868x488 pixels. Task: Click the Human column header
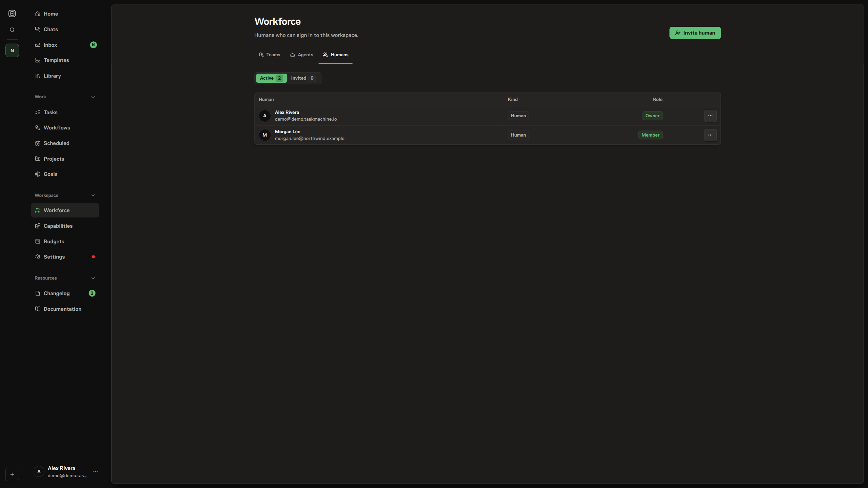point(266,100)
